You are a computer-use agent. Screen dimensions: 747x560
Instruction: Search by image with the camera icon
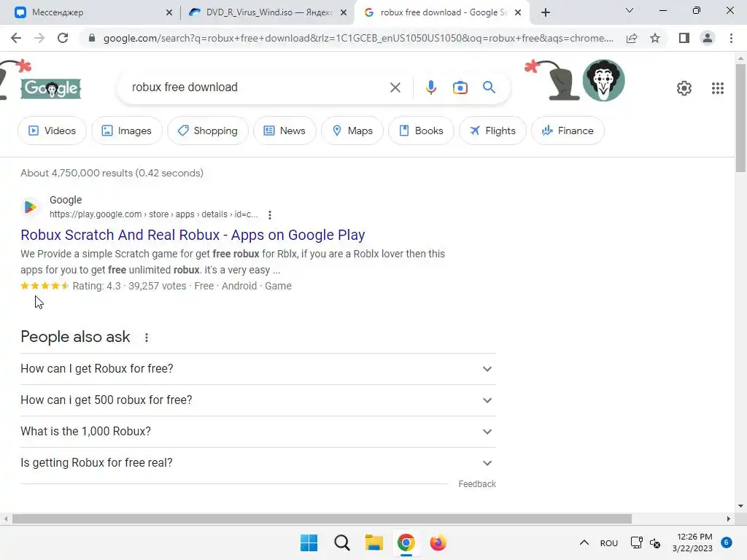(460, 87)
